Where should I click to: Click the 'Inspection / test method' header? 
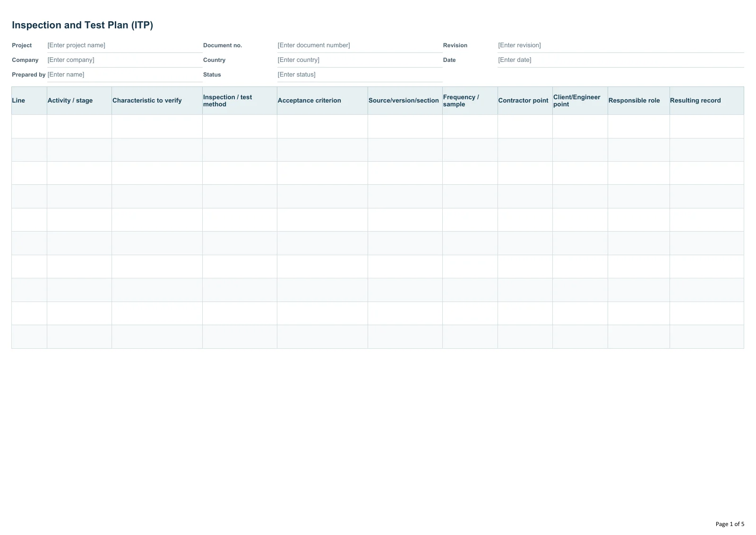click(240, 101)
